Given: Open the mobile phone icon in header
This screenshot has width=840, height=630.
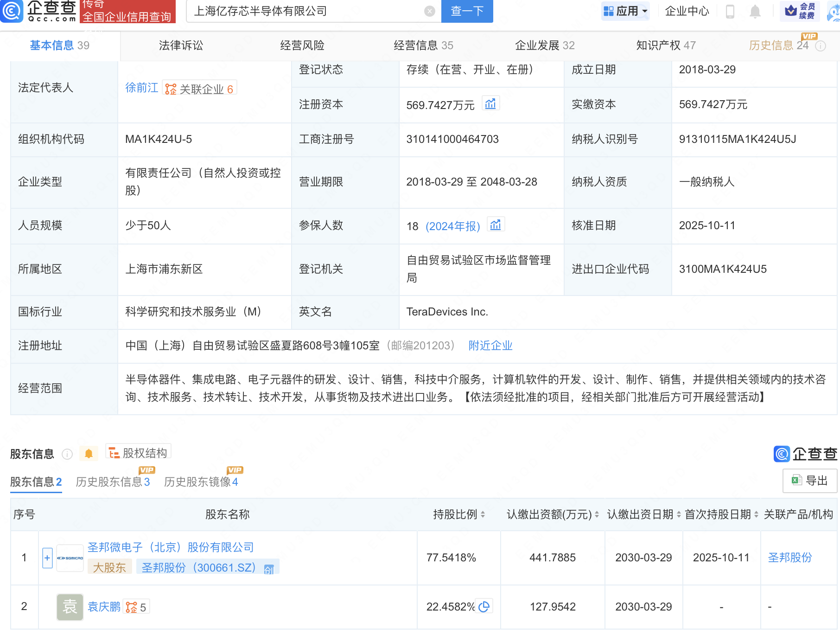Looking at the screenshot, I should click(x=730, y=11).
